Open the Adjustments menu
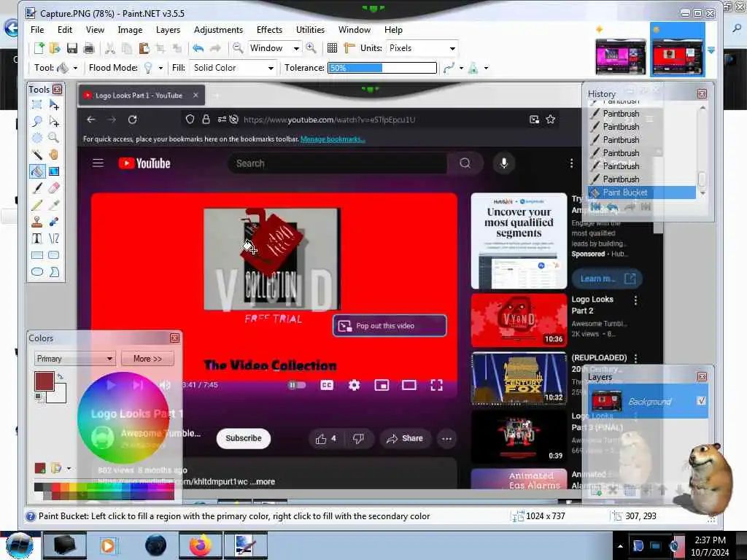 (x=218, y=29)
